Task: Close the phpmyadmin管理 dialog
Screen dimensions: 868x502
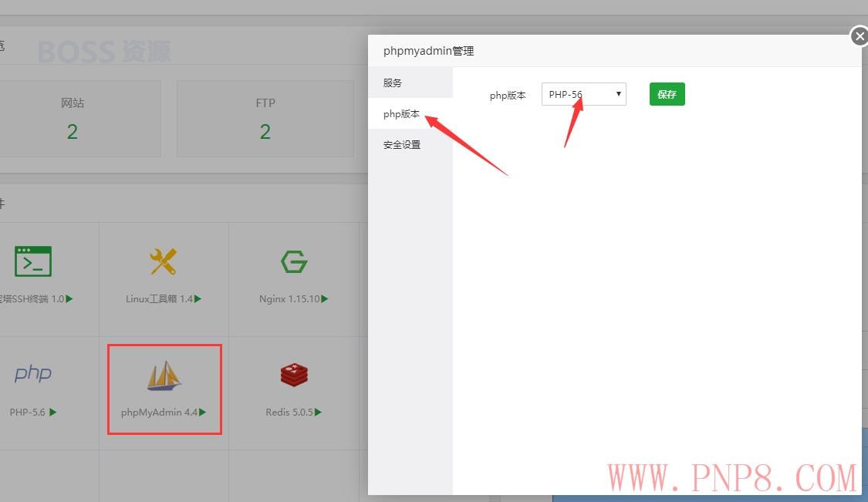Action: (860, 36)
